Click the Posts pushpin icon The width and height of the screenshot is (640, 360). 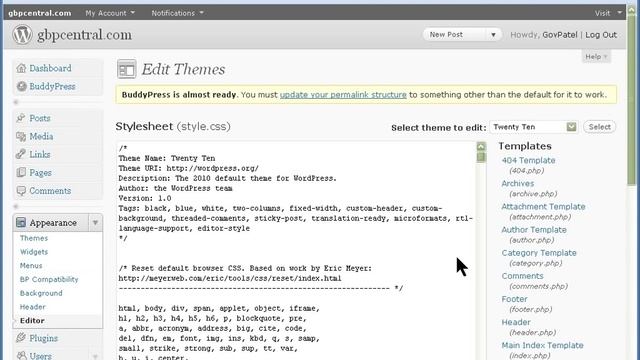pos(21,118)
